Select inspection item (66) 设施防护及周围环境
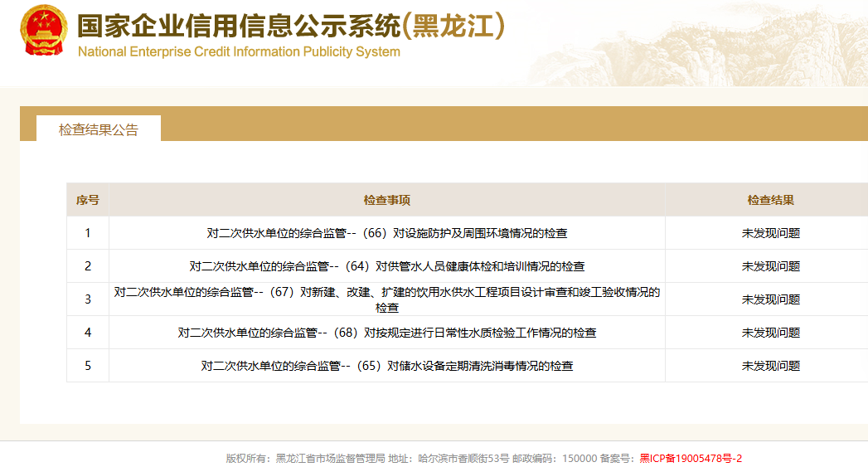 [386, 233]
